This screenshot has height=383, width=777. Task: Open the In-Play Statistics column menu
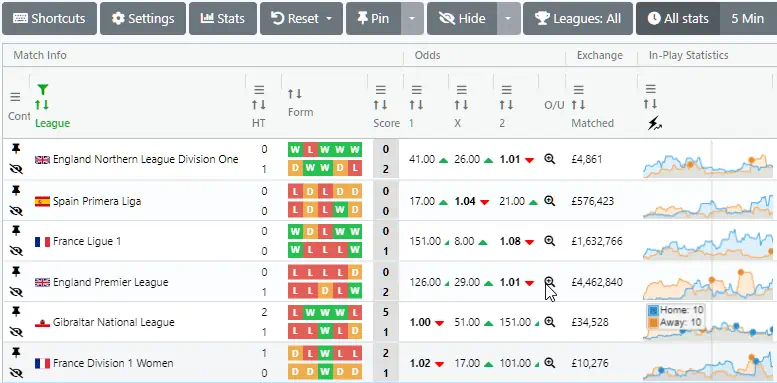(x=651, y=89)
